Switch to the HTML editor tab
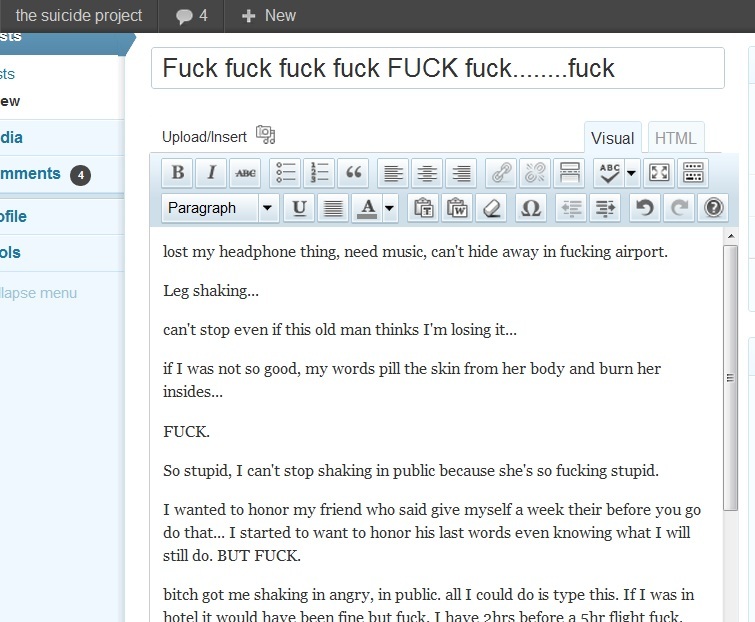The width and height of the screenshot is (755, 622). (675, 139)
